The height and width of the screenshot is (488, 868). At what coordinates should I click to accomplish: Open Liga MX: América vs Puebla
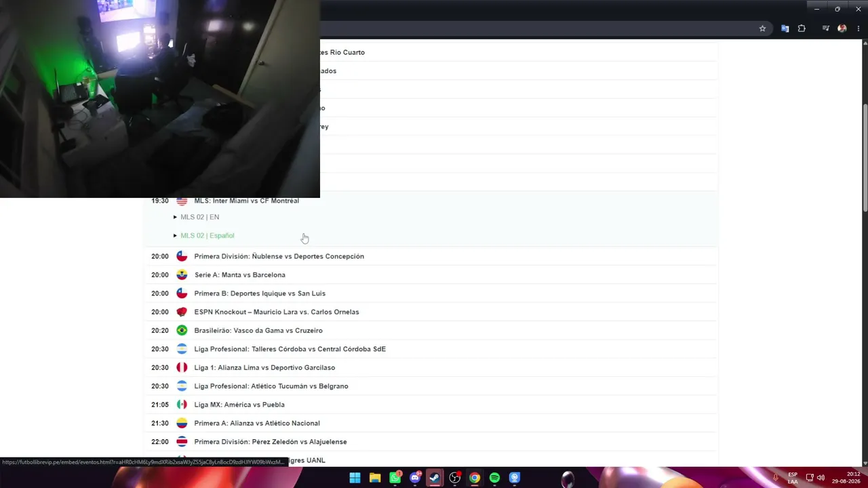pyautogui.click(x=239, y=405)
